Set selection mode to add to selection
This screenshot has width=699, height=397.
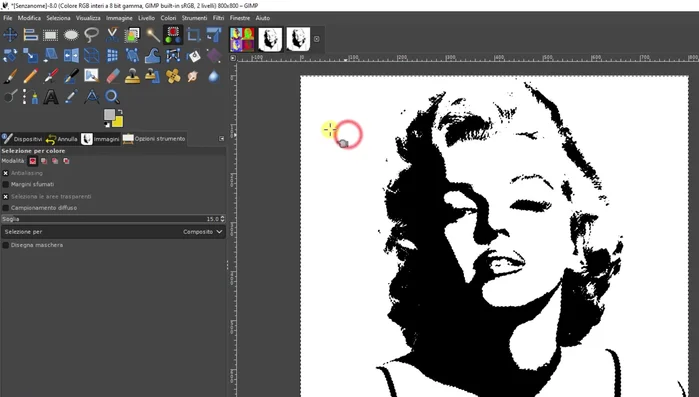[x=44, y=161]
